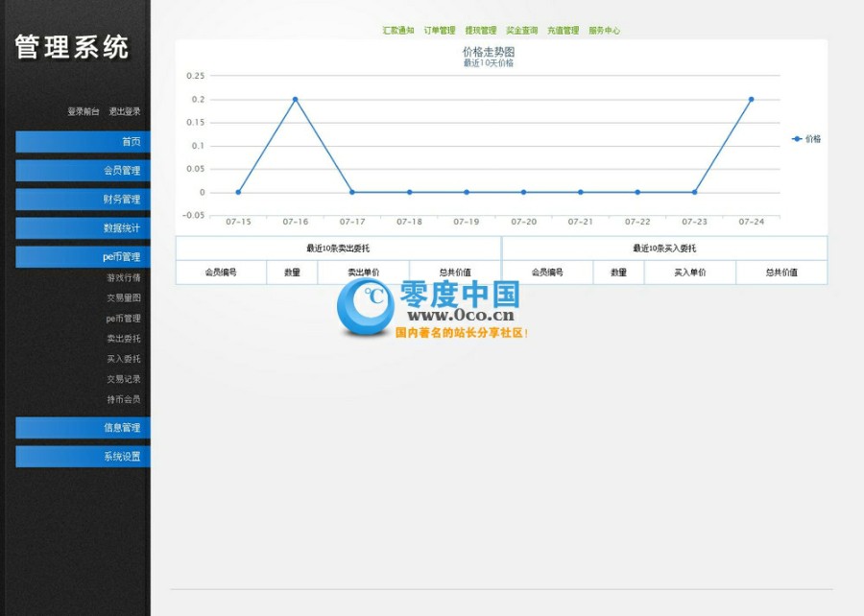Open the 游戏行情 submenu item
This screenshot has height=616, width=864.
click(x=124, y=277)
